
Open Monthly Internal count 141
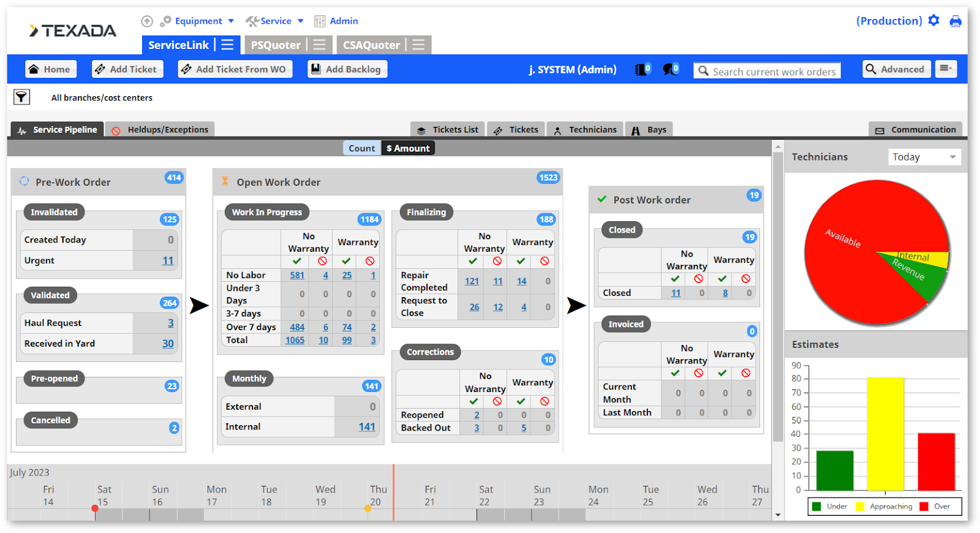pos(367,426)
